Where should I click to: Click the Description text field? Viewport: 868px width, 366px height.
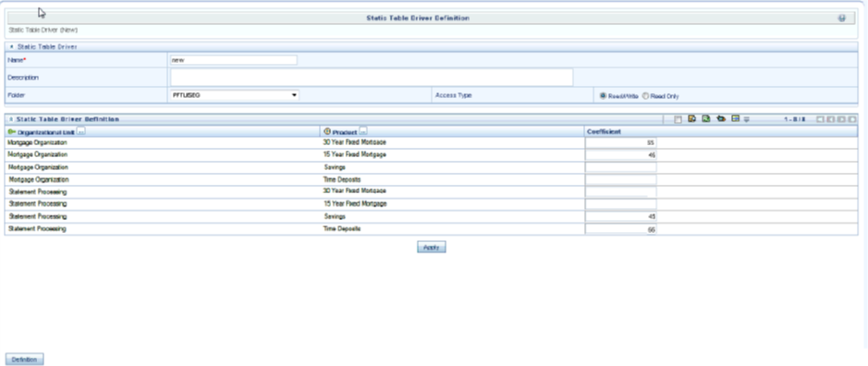pyautogui.click(x=372, y=78)
